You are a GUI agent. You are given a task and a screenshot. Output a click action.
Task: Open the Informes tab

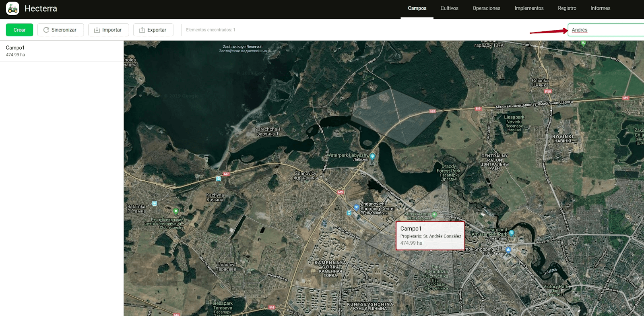tap(600, 8)
